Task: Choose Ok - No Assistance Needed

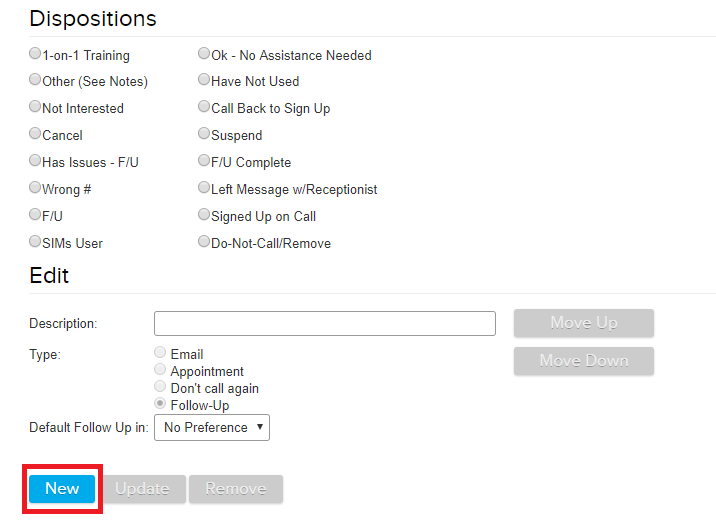Action: tap(204, 55)
